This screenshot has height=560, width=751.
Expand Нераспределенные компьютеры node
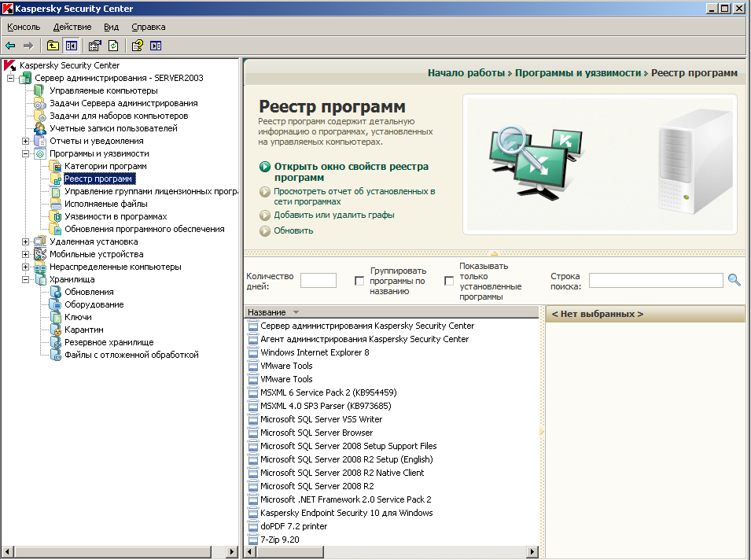25,267
